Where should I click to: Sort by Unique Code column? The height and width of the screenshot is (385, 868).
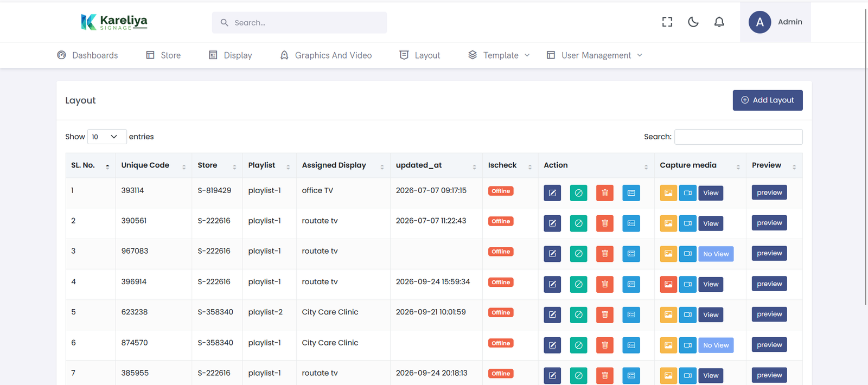pos(154,165)
